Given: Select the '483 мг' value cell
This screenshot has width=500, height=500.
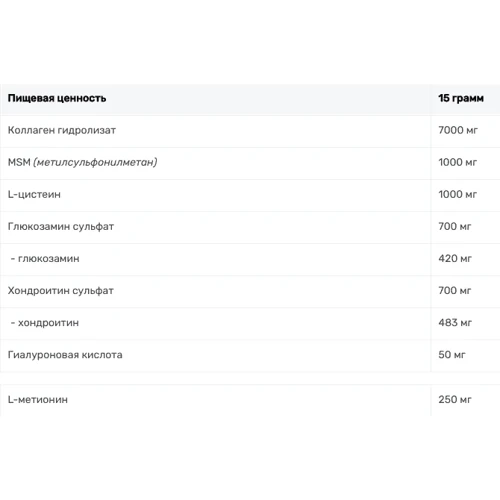Looking at the screenshot, I should click(x=455, y=322).
